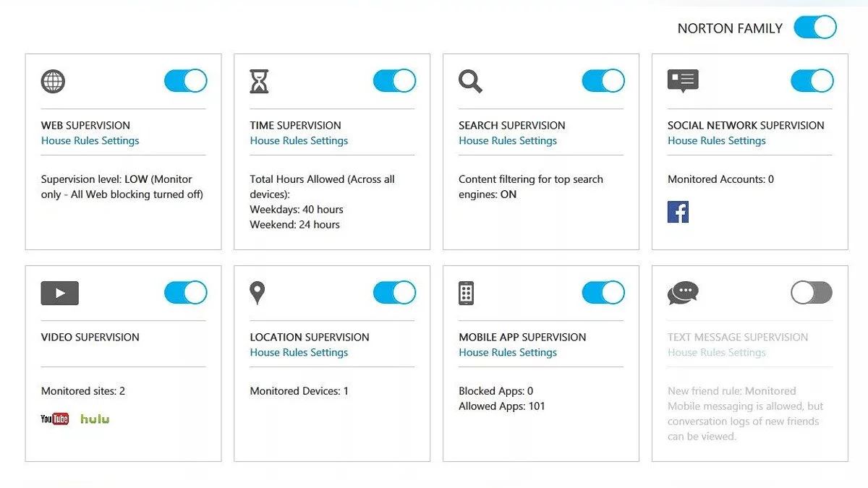Open House Rules Settings for Time Supervision

299,141
